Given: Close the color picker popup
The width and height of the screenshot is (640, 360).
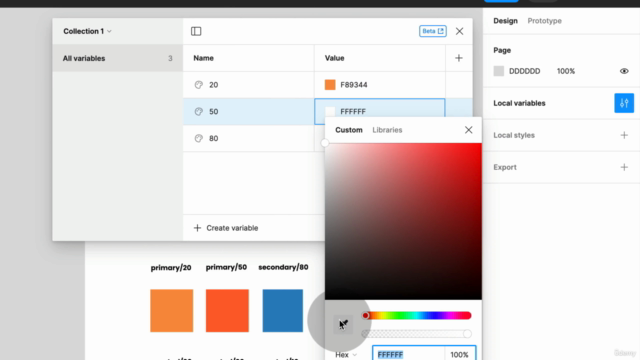Looking at the screenshot, I should click(468, 130).
